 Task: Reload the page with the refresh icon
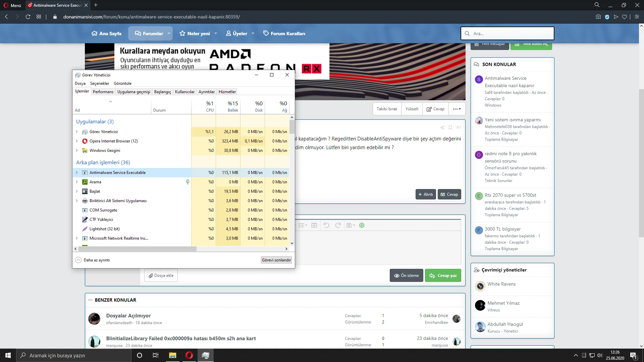click(28, 17)
